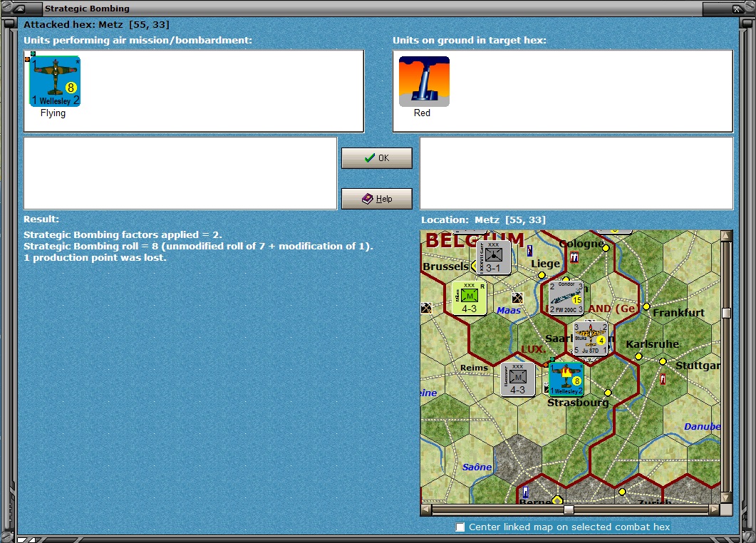The image size is (756, 543).
Task: Click the Condor FW 200C unit on the map
Action: (x=566, y=298)
